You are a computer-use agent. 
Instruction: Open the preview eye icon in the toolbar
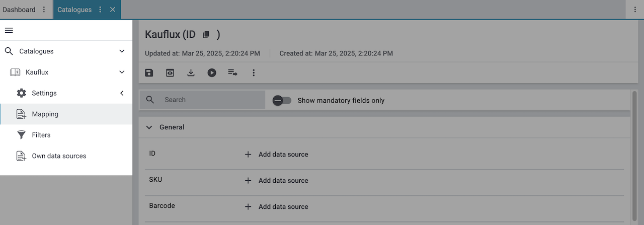(x=170, y=73)
